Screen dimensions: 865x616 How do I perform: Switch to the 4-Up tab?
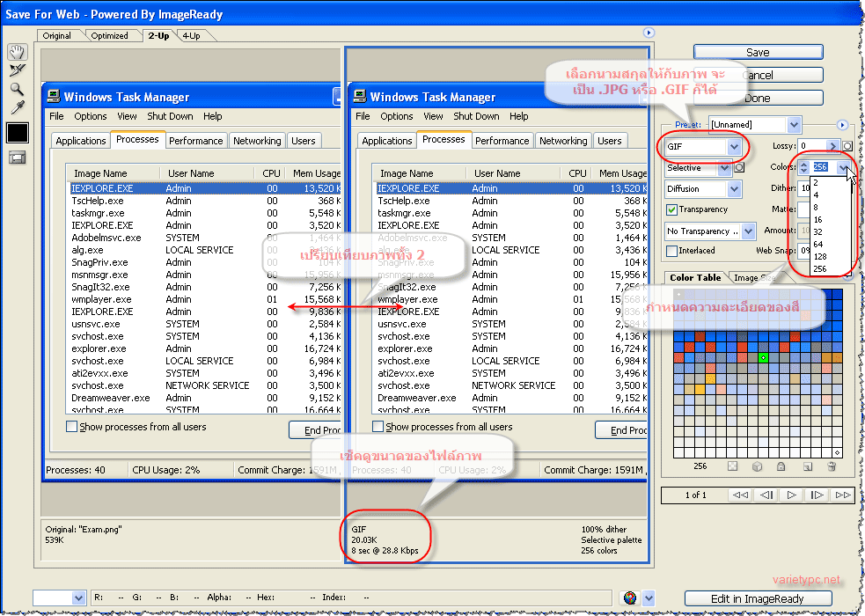pos(191,36)
